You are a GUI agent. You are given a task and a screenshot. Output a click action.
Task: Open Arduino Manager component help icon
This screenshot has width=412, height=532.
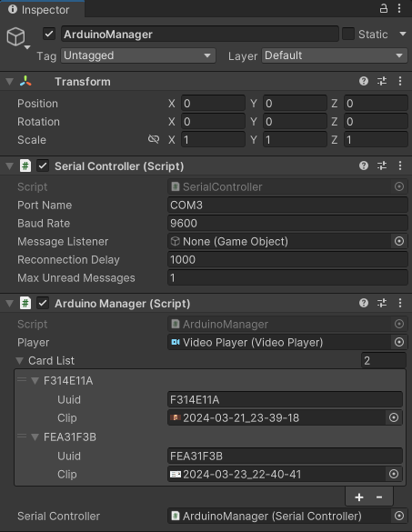(364, 303)
